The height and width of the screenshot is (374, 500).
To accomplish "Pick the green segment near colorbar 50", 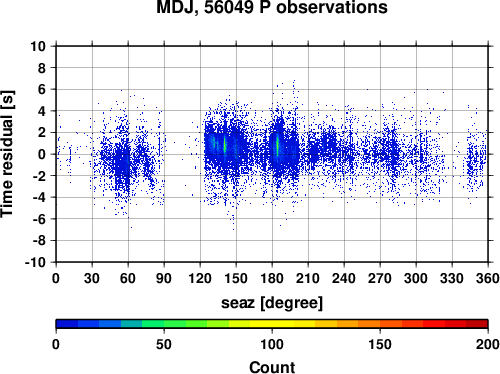I will click(x=164, y=324).
